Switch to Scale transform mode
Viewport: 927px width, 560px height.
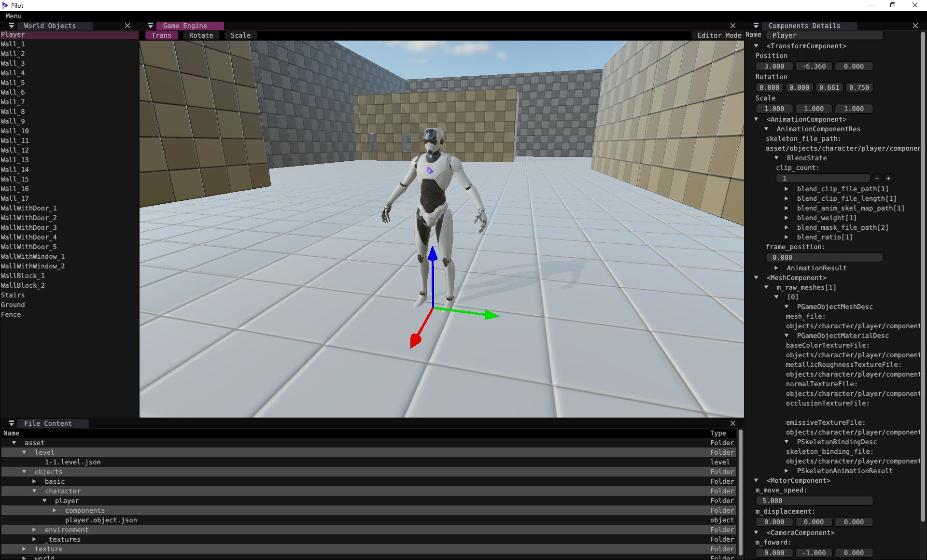pyautogui.click(x=240, y=35)
